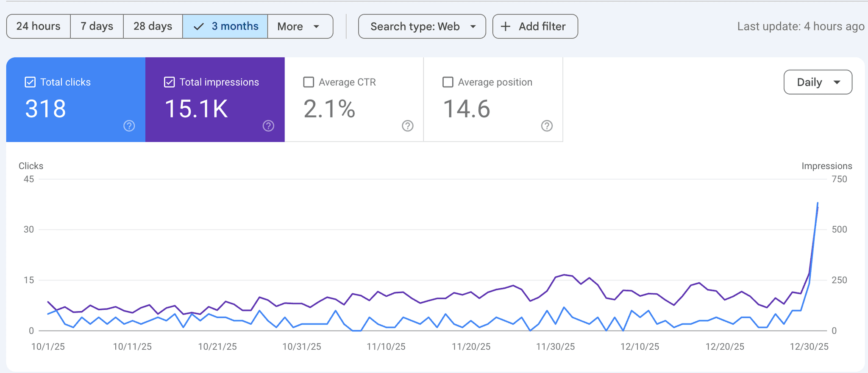868x373 pixels.
Task: Open the Daily granularity dropdown
Action: [x=818, y=82]
